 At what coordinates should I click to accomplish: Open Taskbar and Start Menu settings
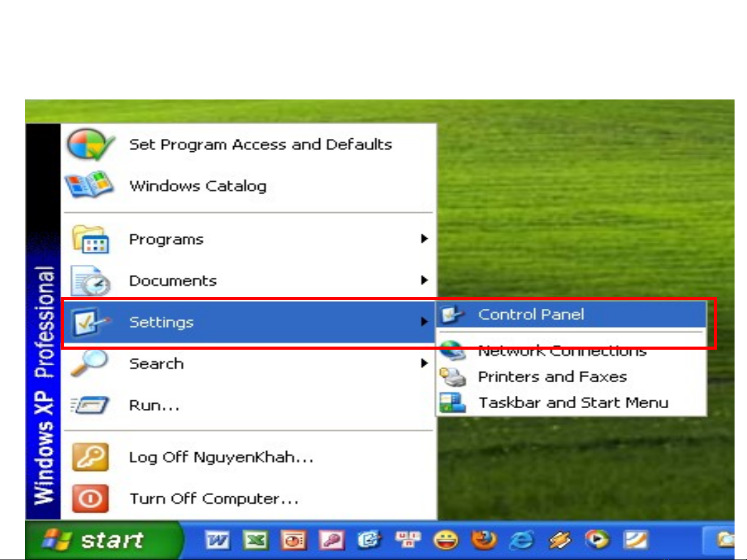pyautogui.click(x=571, y=403)
